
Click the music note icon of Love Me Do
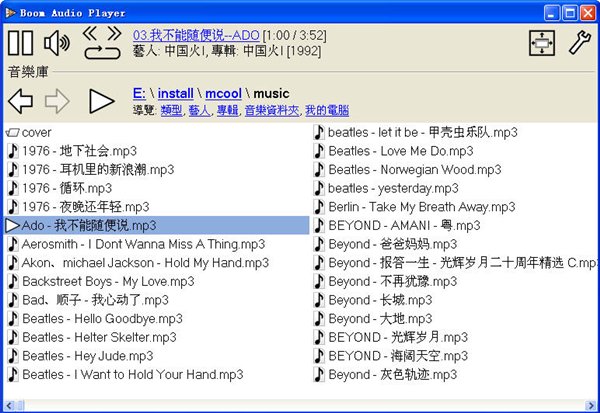click(x=319, y=151)
